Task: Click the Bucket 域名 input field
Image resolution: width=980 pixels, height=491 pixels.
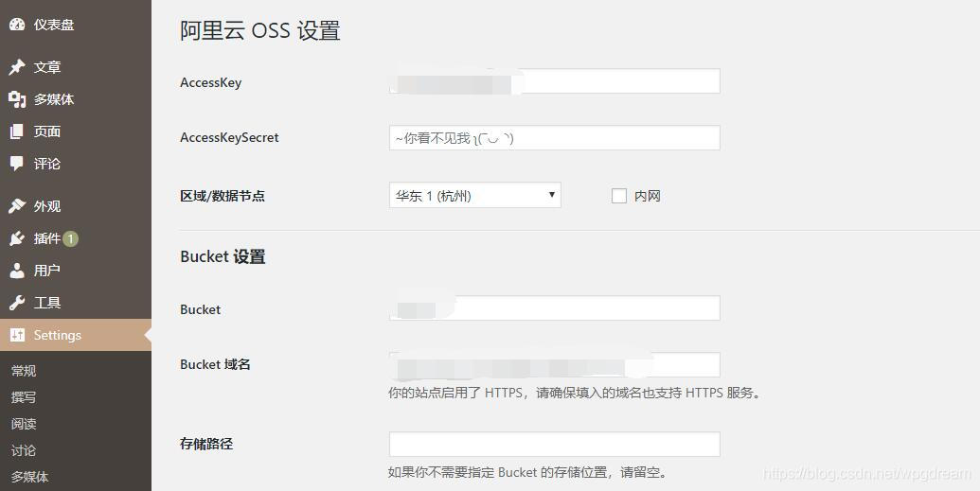Action: point(554,365)
